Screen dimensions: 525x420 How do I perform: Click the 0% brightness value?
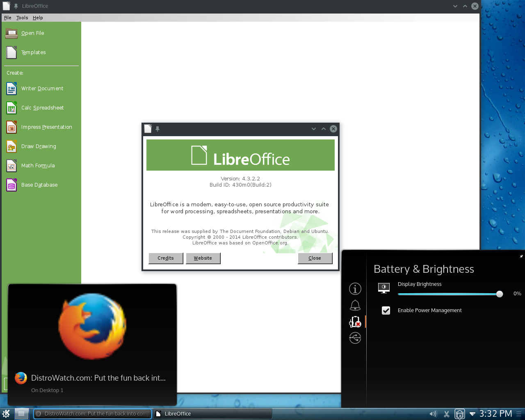click(517, 294)
